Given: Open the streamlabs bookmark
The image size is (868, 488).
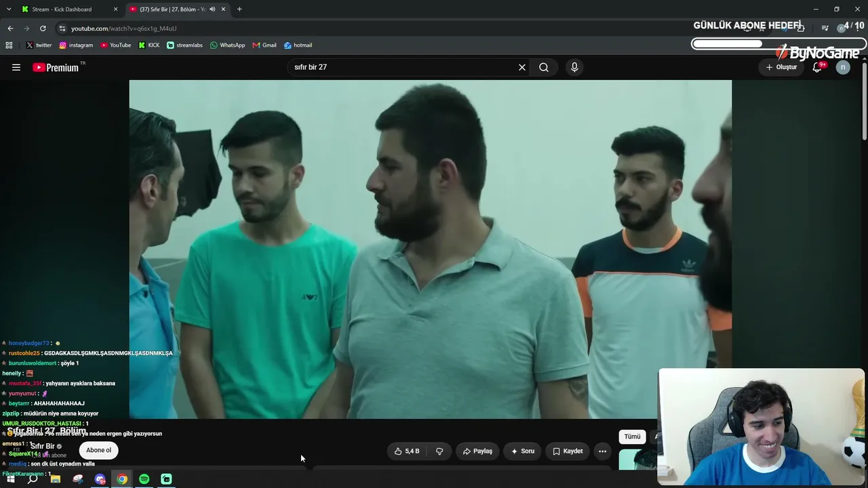Looking at the screenshot, I should click(184, 45).
